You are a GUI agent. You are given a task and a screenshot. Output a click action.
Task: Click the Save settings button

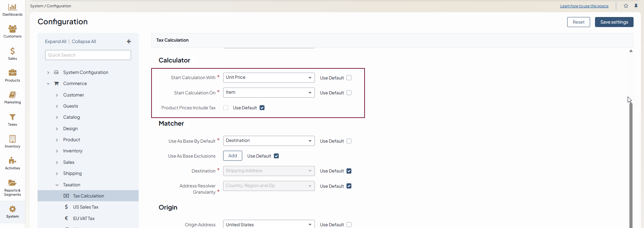coord(614,22)
